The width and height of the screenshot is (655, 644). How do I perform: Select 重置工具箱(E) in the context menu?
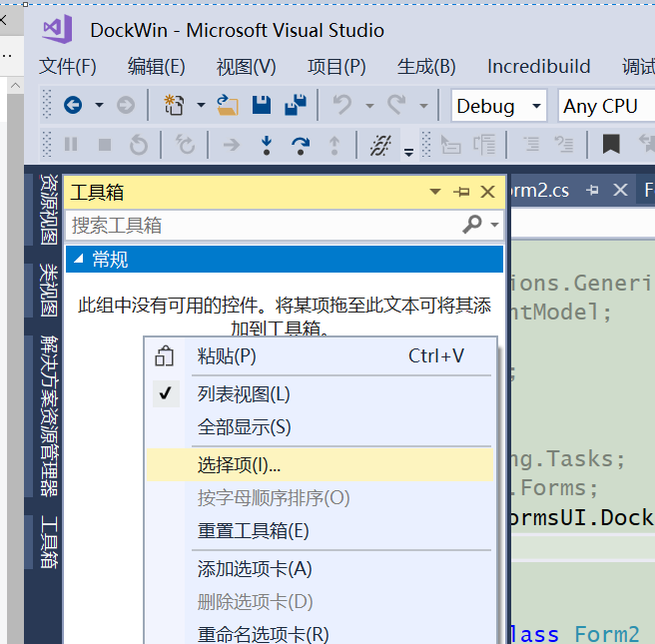pos(320,531)
